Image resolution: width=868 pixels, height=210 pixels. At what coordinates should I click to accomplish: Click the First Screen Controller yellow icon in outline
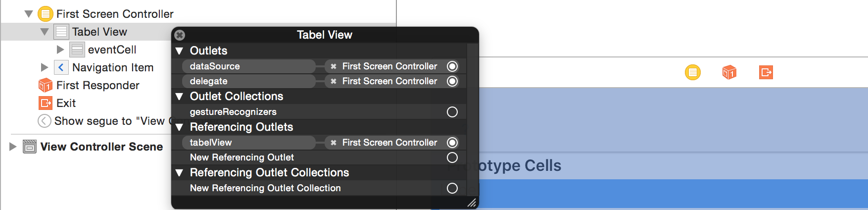[46, 14]
